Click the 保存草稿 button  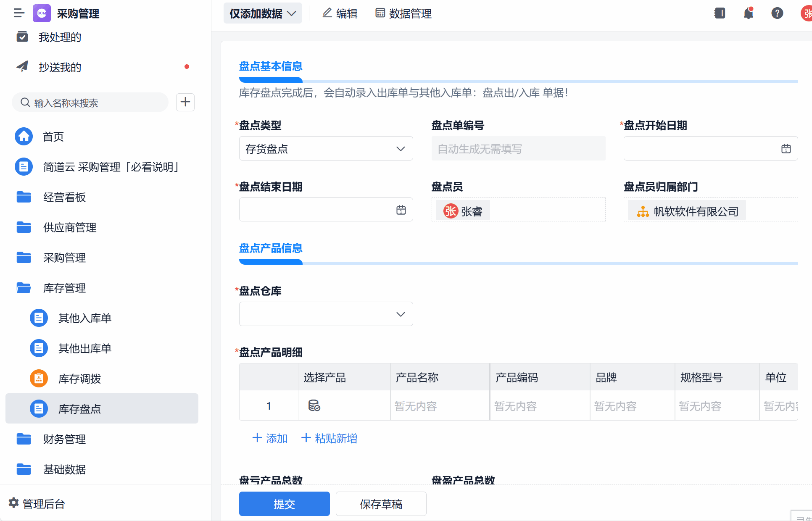(x=381, y=504)
